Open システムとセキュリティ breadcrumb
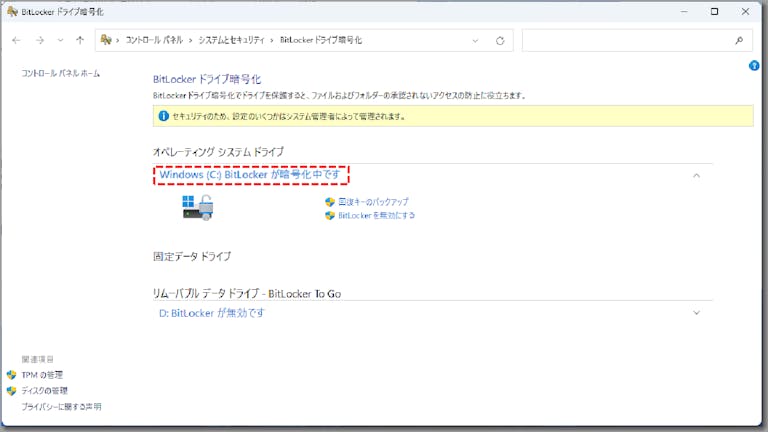 (231, 40)
